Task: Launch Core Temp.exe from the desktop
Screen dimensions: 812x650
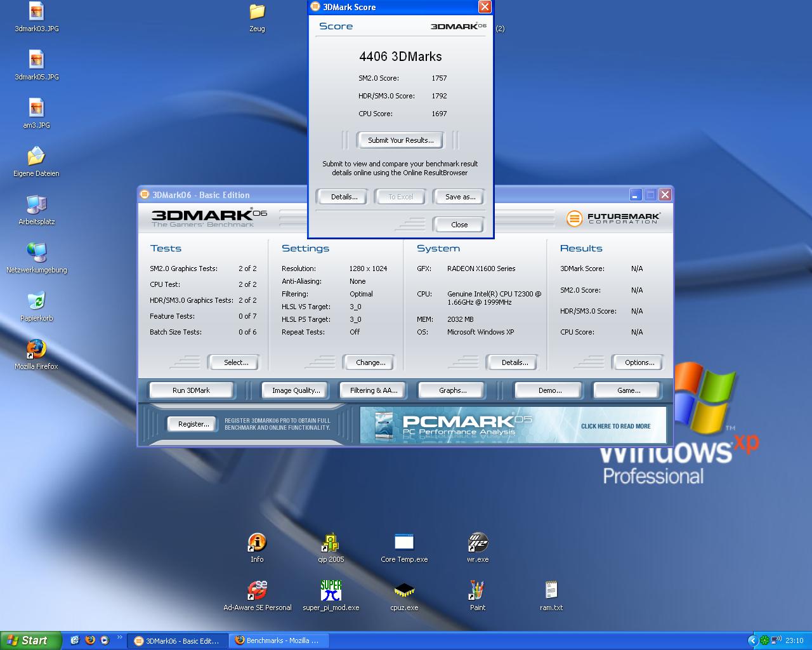Action: pos(404,548)
